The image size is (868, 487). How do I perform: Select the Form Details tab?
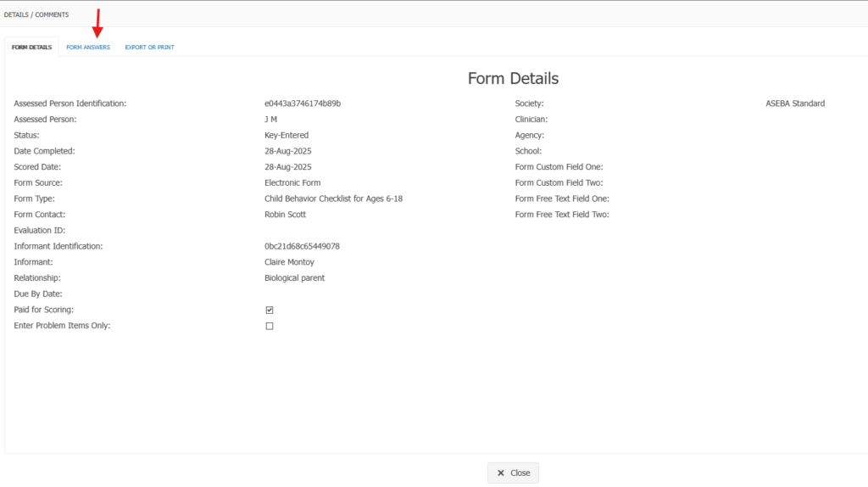[31, 48]
